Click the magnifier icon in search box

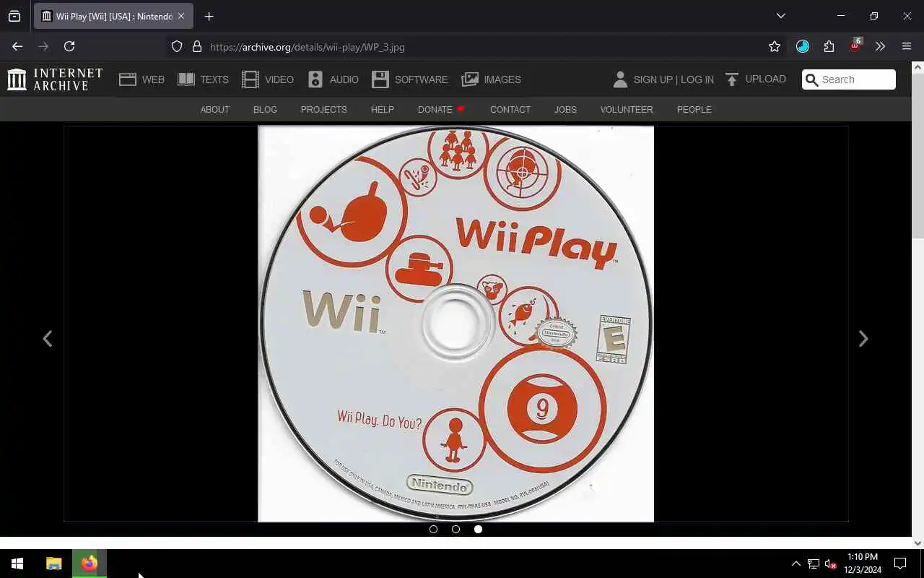pyautogui.click(x=812, y=79)
